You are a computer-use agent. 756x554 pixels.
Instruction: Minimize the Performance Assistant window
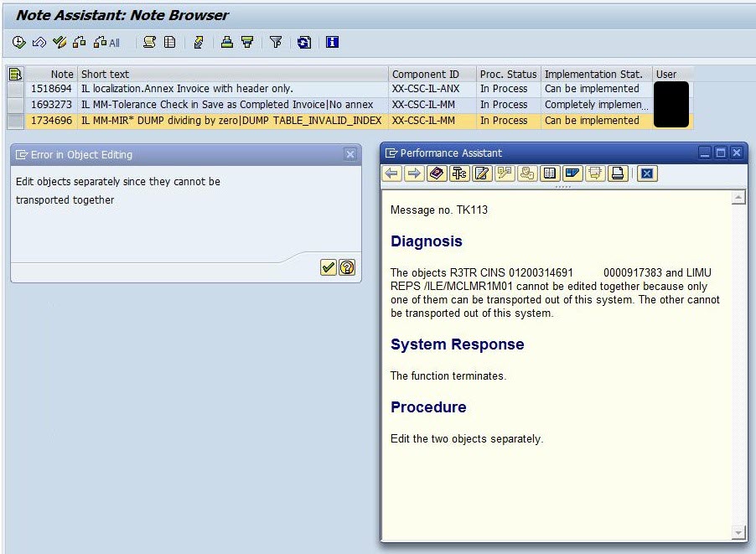point(705,153)
